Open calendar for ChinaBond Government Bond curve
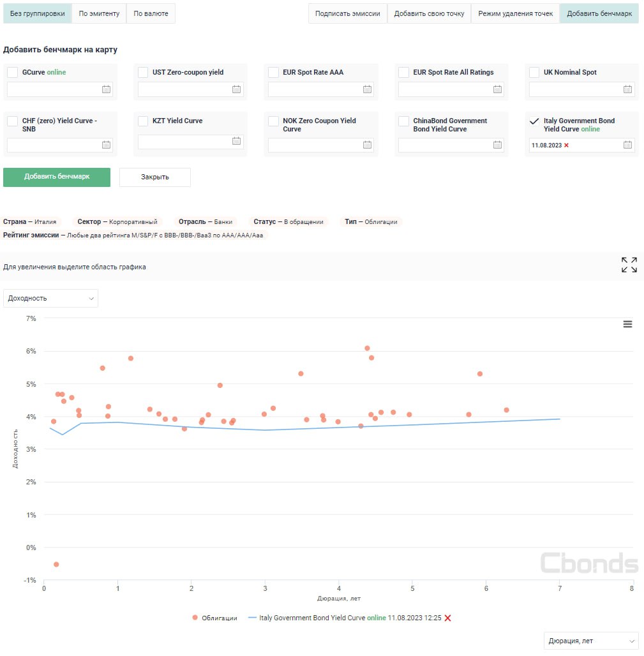Viewport: 644px width, 656px height. (497, 145)
